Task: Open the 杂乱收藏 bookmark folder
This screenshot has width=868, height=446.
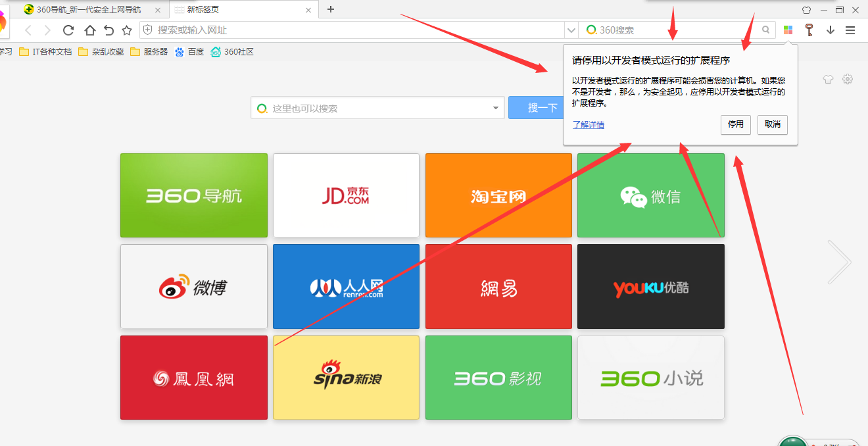Action: pyautogui.click(x=101, y=52)
